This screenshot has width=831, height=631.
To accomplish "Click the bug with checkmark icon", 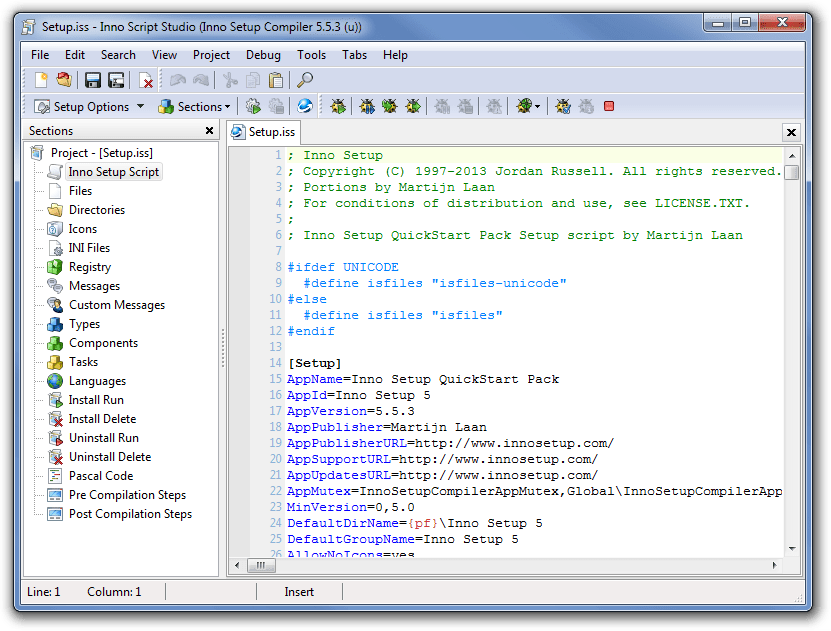I will pos(563,106).
